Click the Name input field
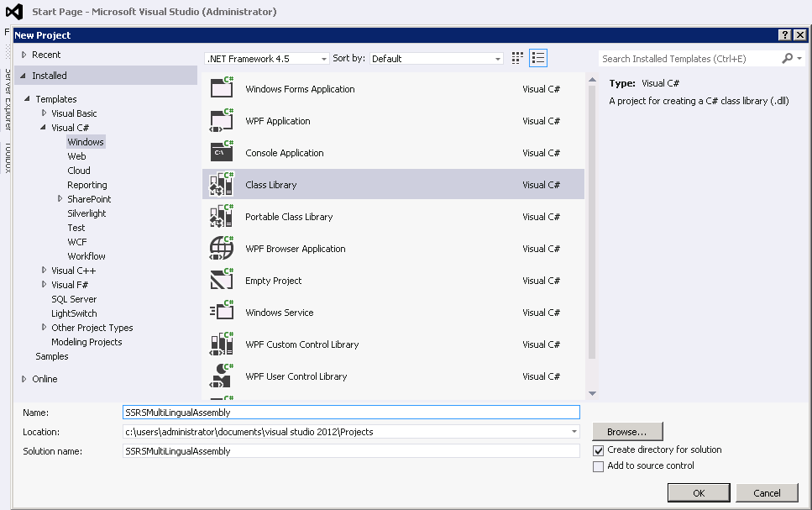 pos(351,413)
